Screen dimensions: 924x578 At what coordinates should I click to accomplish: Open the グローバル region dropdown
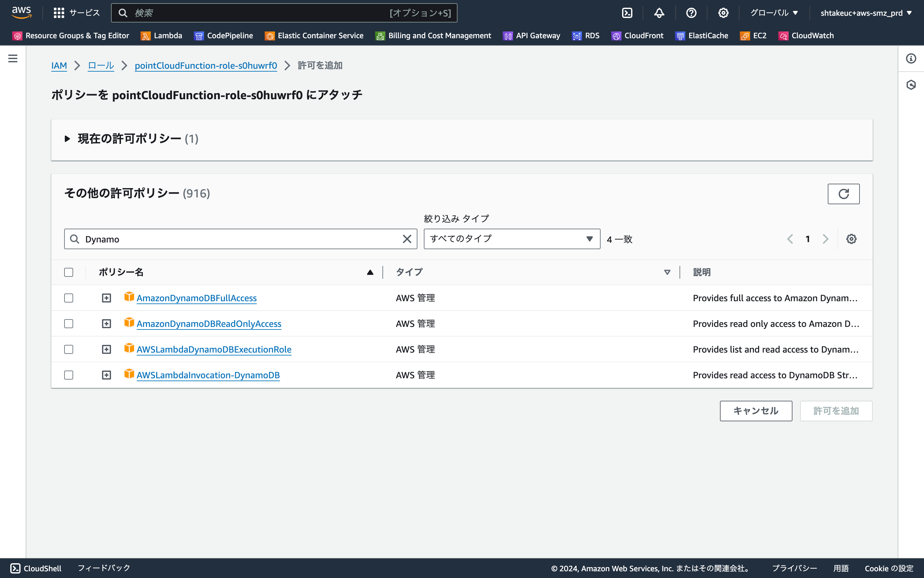click(x=774, y=13)
